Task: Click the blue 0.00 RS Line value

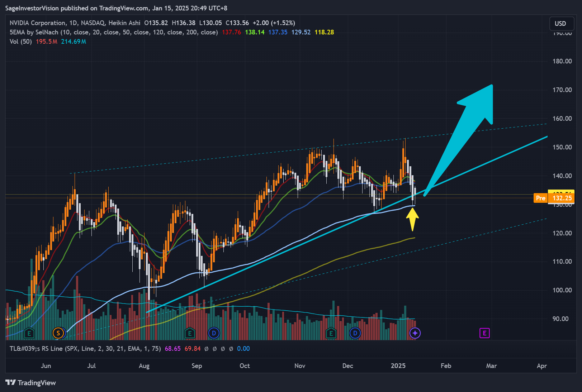Action: coord(243,349)
